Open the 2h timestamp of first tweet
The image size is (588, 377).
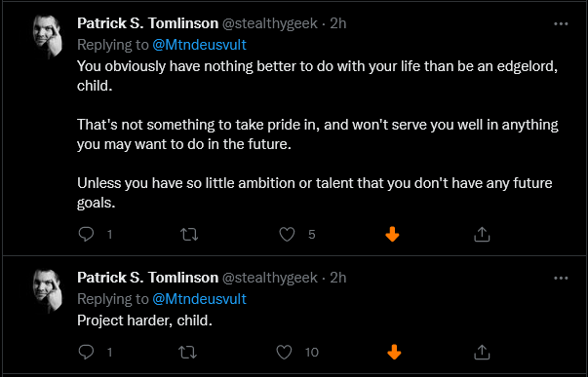tap(337, 23)
